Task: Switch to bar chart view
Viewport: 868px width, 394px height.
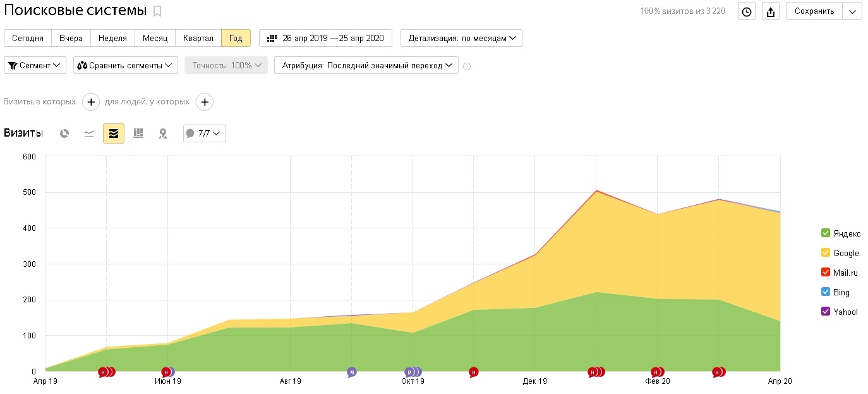Action: [x=138, y=133]
